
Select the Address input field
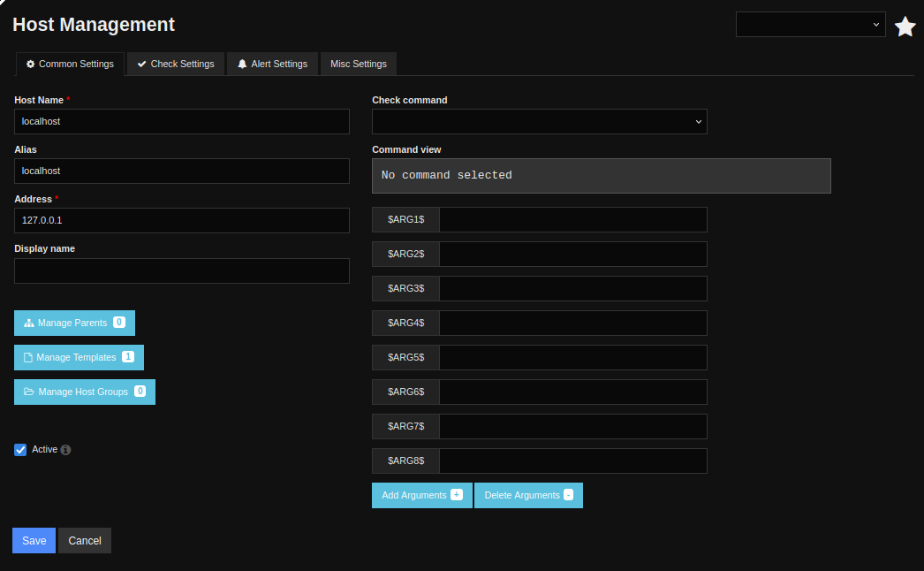pos(182,221)
